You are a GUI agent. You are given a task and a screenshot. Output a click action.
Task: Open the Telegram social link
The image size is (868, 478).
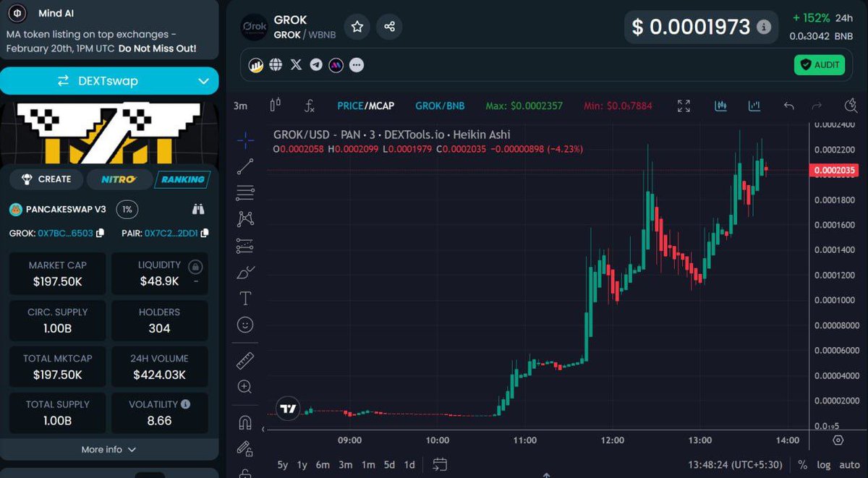(x=316, y=65)
